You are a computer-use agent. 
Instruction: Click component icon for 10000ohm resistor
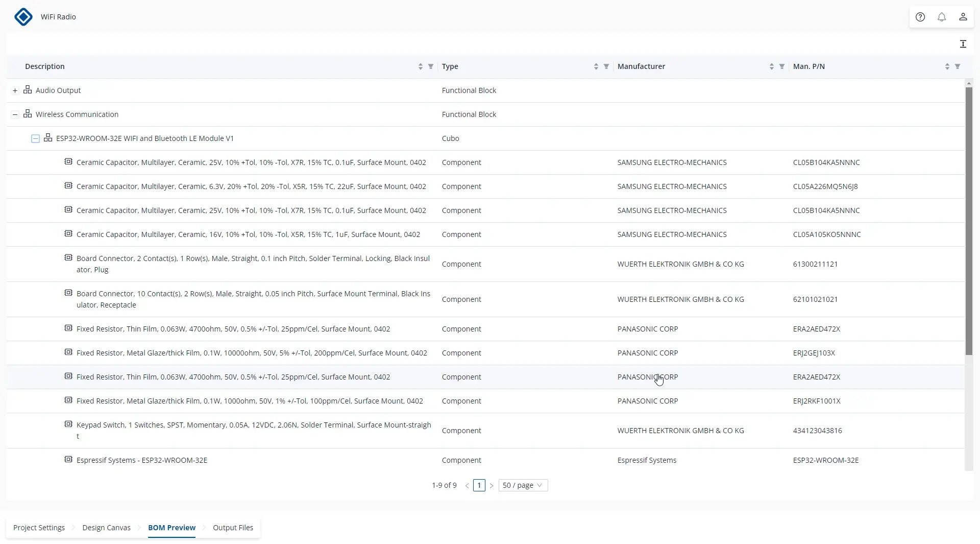[x=68, y=352]
